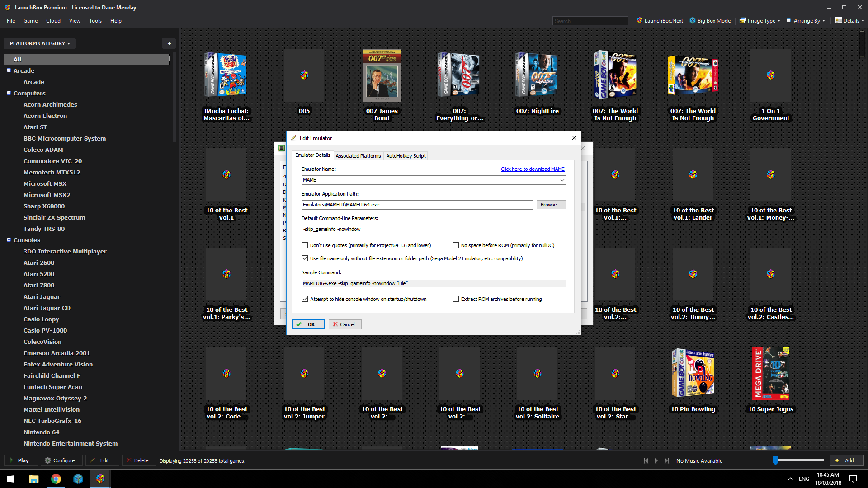Screen dimensions: 868x488
Task: Select 1 On 1 Government placeholder icon
Action: 770,75
